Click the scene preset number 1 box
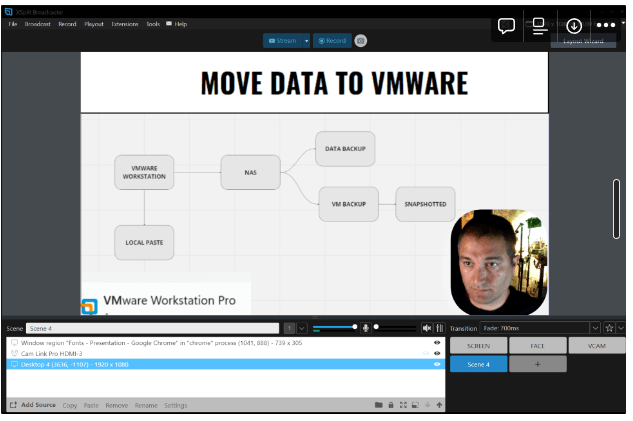633x421 pixels. point(289,328)
